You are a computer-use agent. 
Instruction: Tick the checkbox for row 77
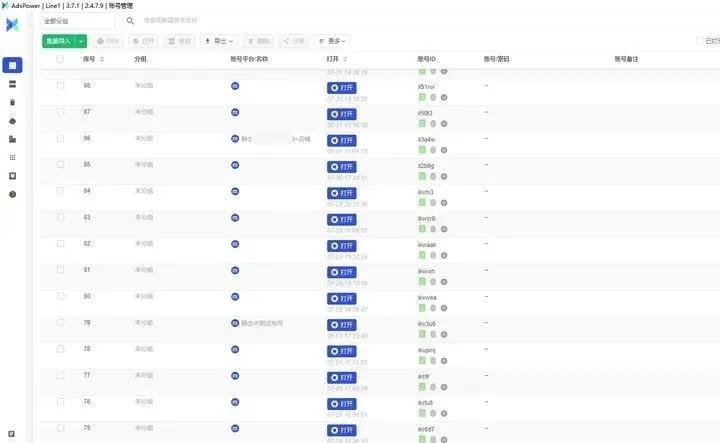[60, 376]
